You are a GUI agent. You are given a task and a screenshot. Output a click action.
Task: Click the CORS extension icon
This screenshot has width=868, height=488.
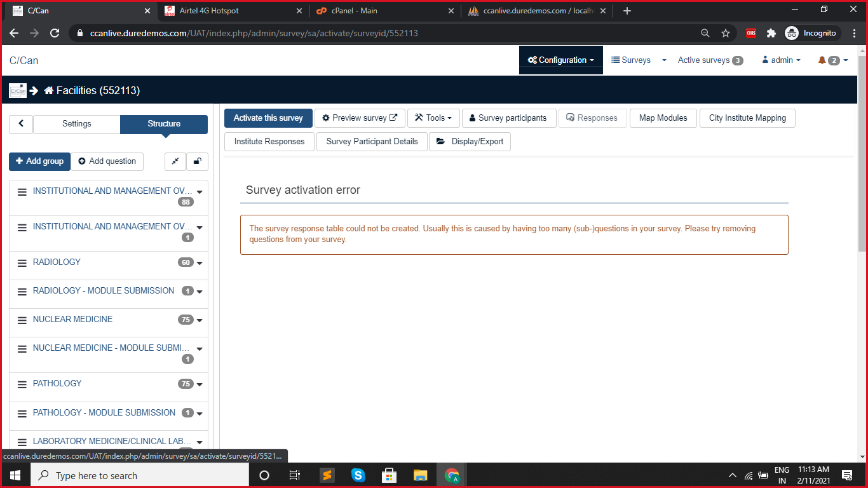pos(751,33)
